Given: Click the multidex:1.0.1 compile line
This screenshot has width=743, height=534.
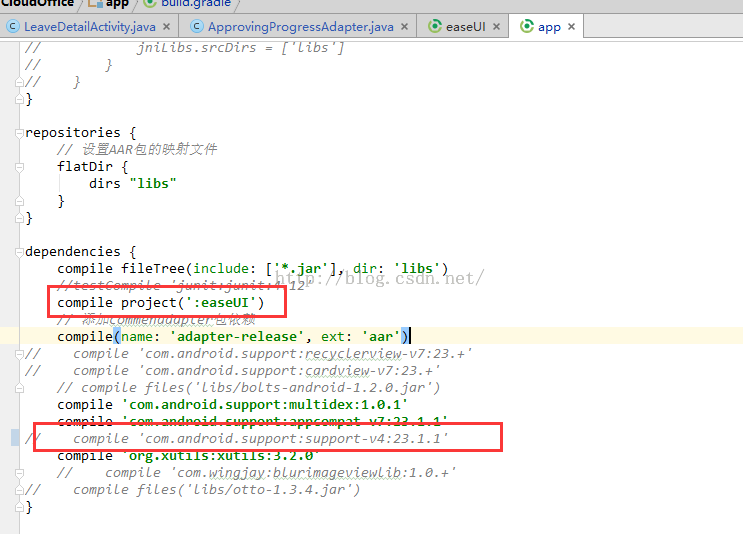Looking at the screenshot, I should [233, 405].
